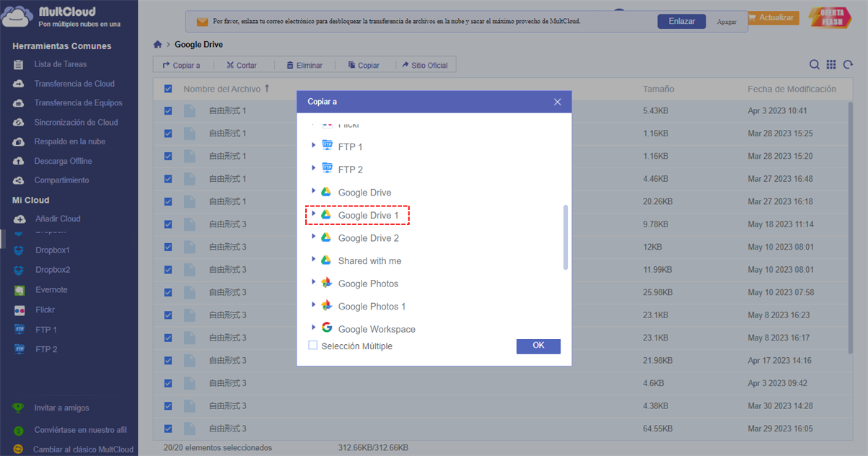The image size is (868, 456).
Task: Uncheck the file dated Mar 27 2023 16:48
Action: coord(168,179)
